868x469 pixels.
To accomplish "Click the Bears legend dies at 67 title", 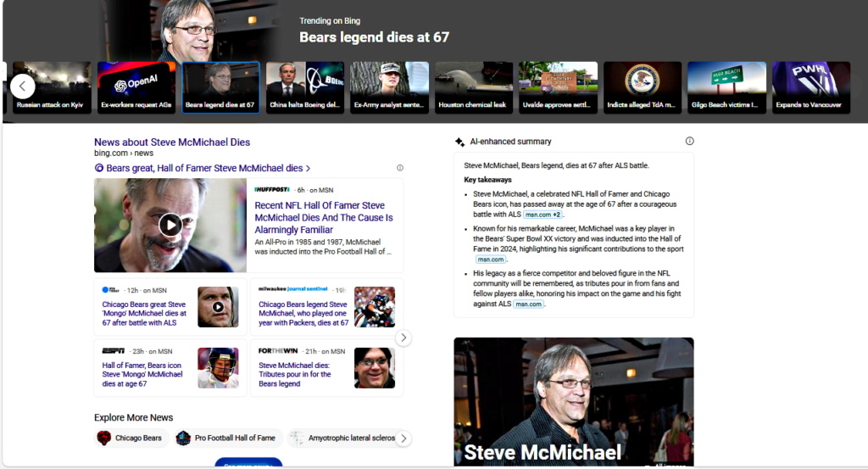I will pos(374,37).
